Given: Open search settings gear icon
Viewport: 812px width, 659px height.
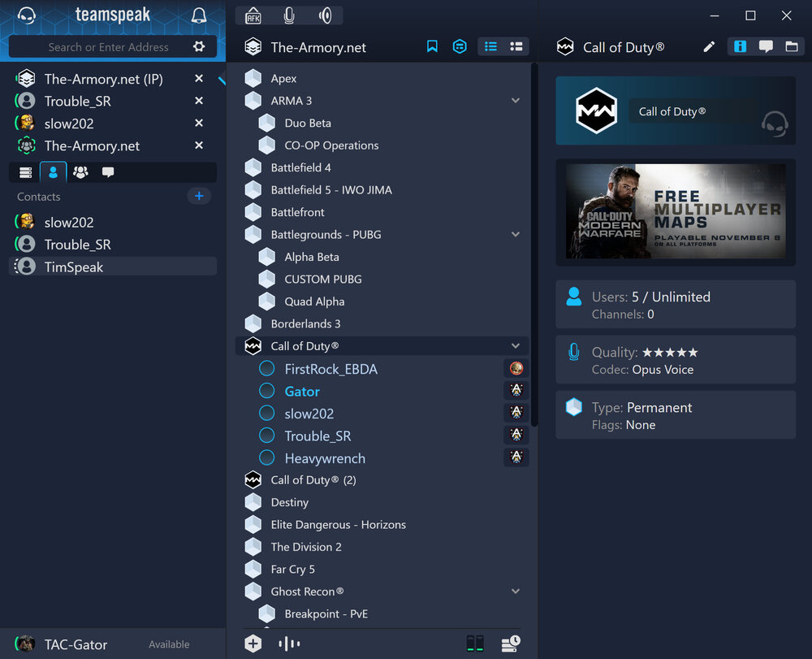Looking at the screenshot, I should coord(199,47).
